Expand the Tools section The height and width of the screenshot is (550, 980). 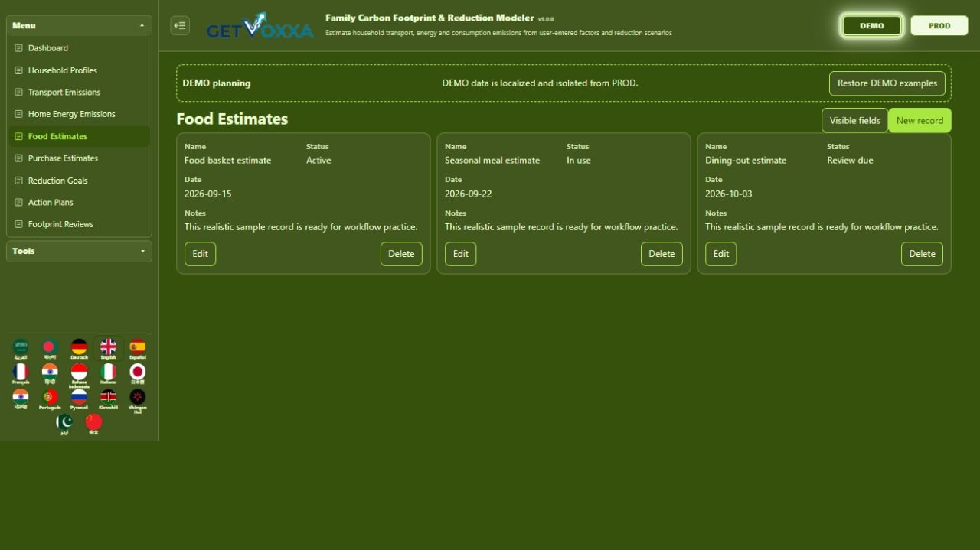point(79,251)
